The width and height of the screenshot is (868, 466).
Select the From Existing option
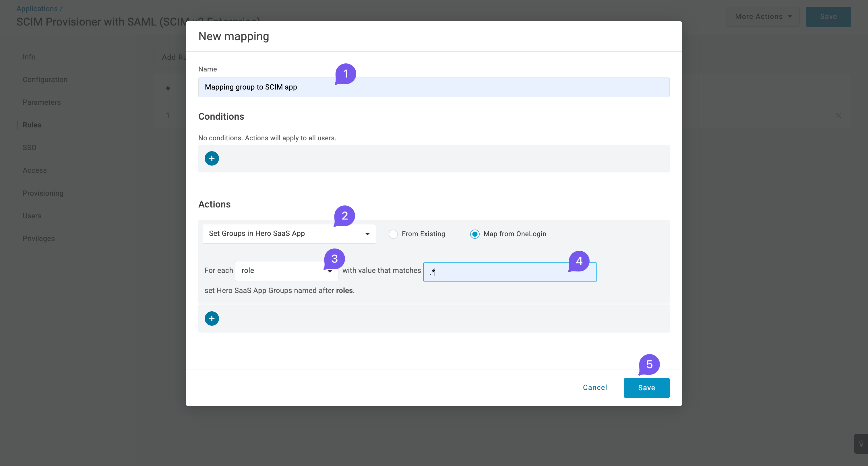click(x=393, y=234)
